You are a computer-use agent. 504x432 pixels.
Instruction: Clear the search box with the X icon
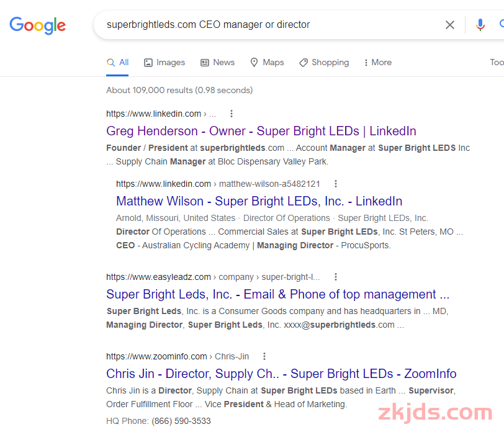449,25
